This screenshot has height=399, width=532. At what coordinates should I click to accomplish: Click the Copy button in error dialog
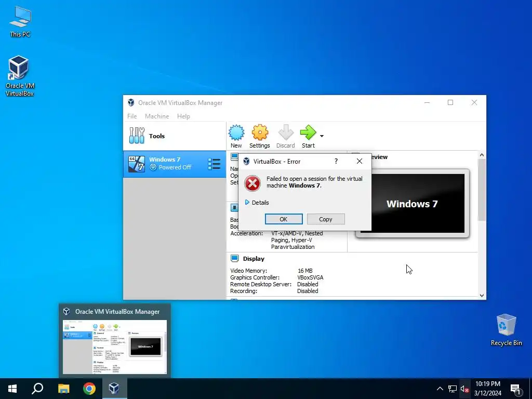pyautogui.click(x=326, y=219)
